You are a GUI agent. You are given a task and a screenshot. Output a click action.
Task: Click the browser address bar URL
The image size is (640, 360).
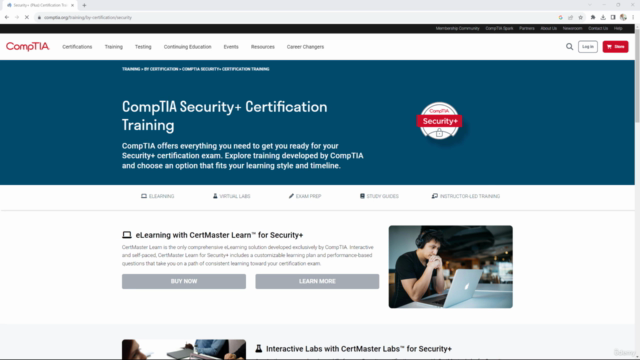pos(88,18)
